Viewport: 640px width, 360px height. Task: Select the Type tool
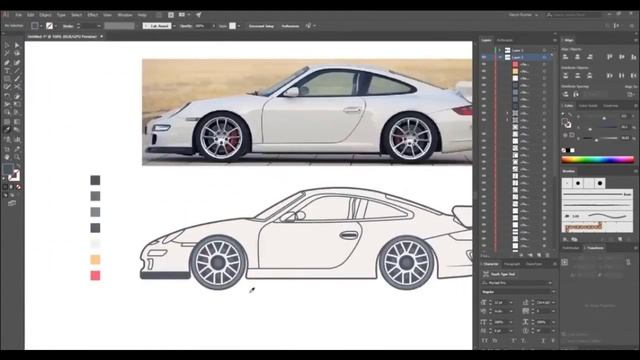(7, 71)
